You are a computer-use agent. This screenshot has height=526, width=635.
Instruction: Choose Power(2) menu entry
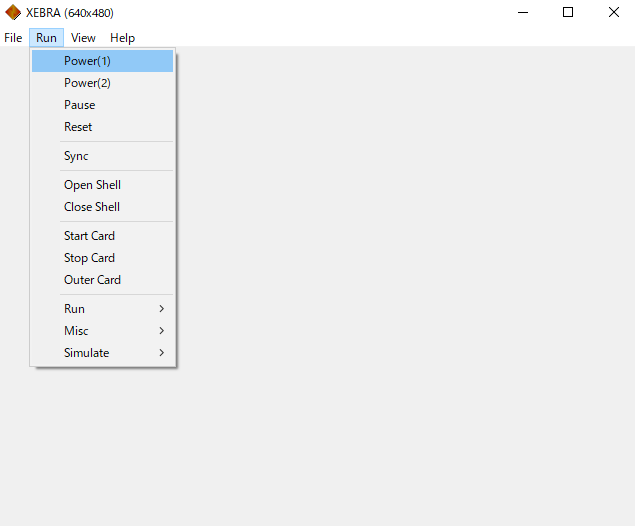tap(87, 83)
